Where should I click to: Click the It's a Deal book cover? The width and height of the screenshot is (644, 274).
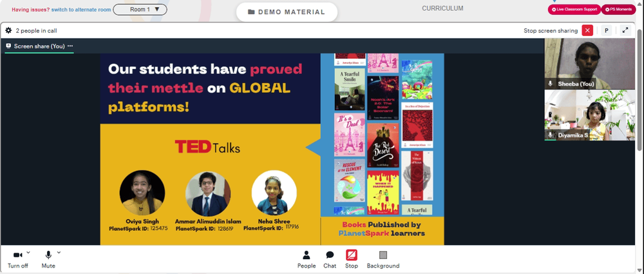[x=350, y=135]
